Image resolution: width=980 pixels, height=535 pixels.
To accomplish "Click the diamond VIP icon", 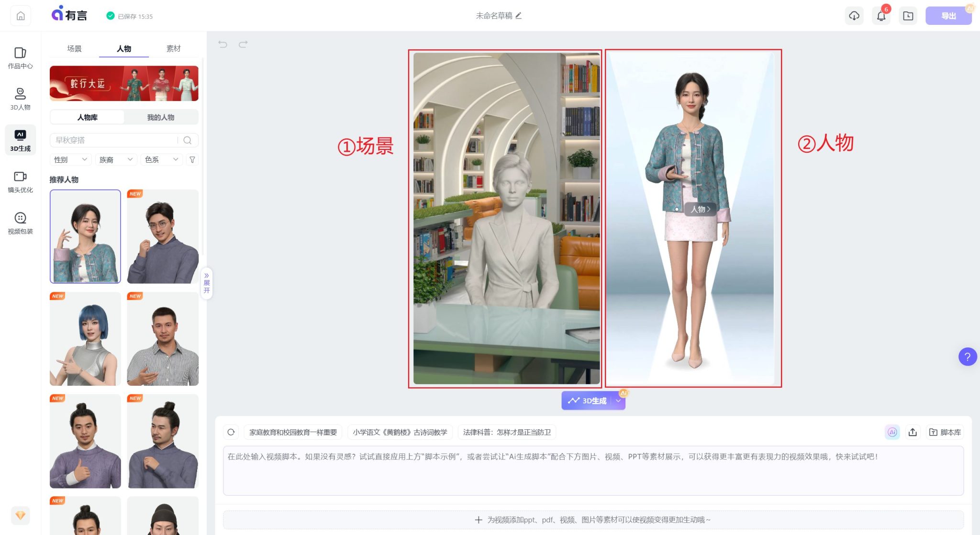I will coord(21,515).
